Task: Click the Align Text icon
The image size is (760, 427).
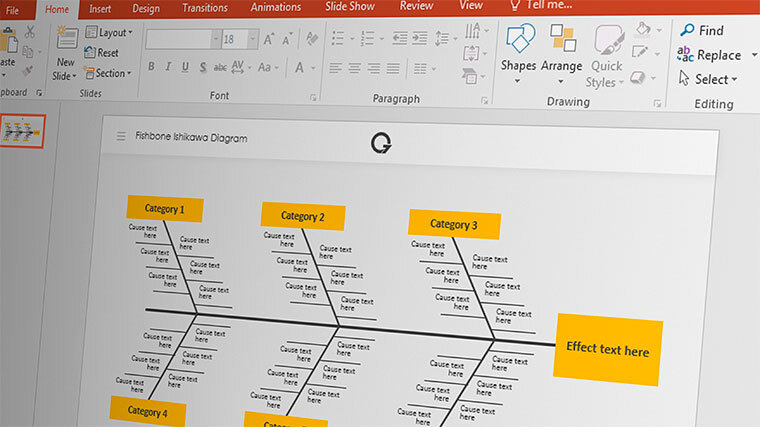Action: (x=471, y=53)
